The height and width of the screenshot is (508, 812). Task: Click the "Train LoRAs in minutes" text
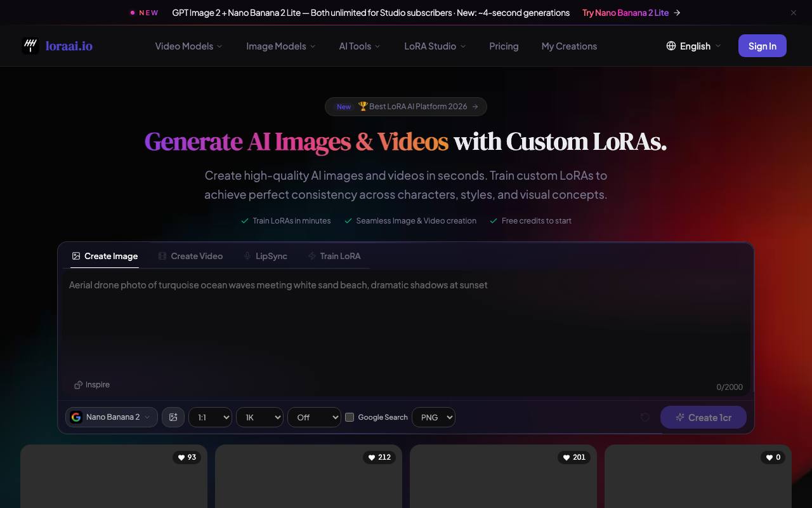[x=292, y=221]
